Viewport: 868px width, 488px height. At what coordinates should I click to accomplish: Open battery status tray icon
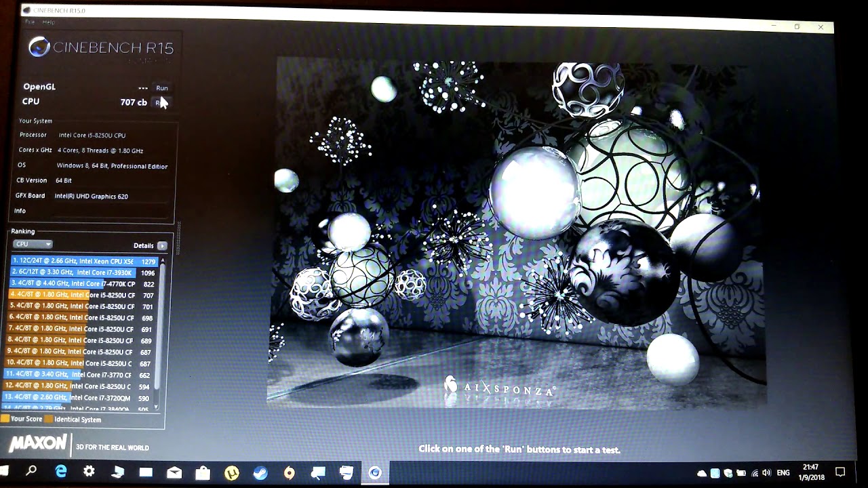tap(741, 473)
